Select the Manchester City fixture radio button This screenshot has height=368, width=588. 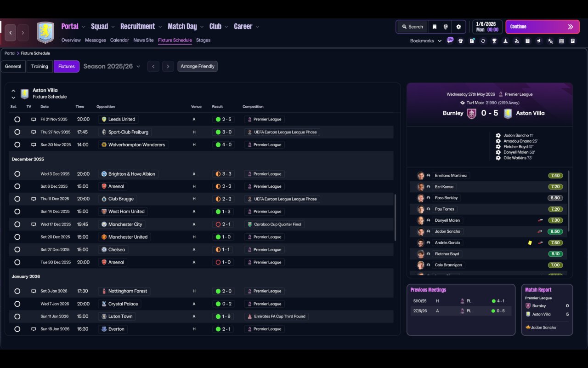tap(17, 224)
